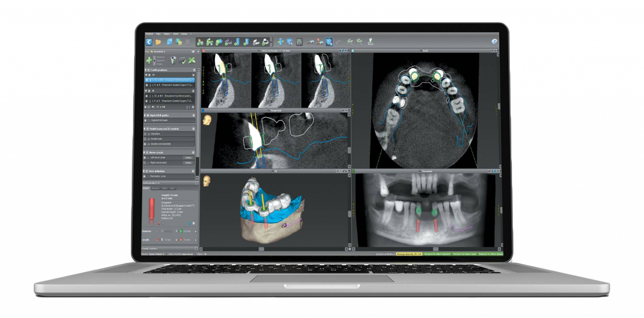Toggle visibility of Panoramic curve row

point(145,176)
